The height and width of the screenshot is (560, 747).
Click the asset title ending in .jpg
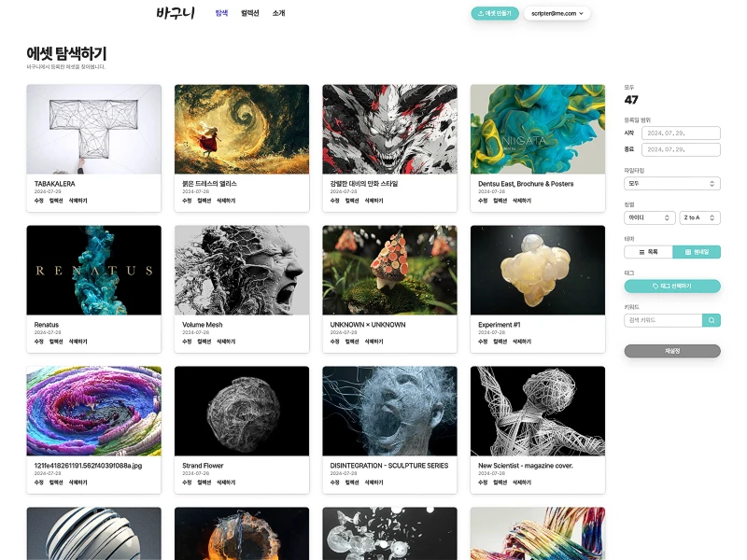[x=88, y=466]
